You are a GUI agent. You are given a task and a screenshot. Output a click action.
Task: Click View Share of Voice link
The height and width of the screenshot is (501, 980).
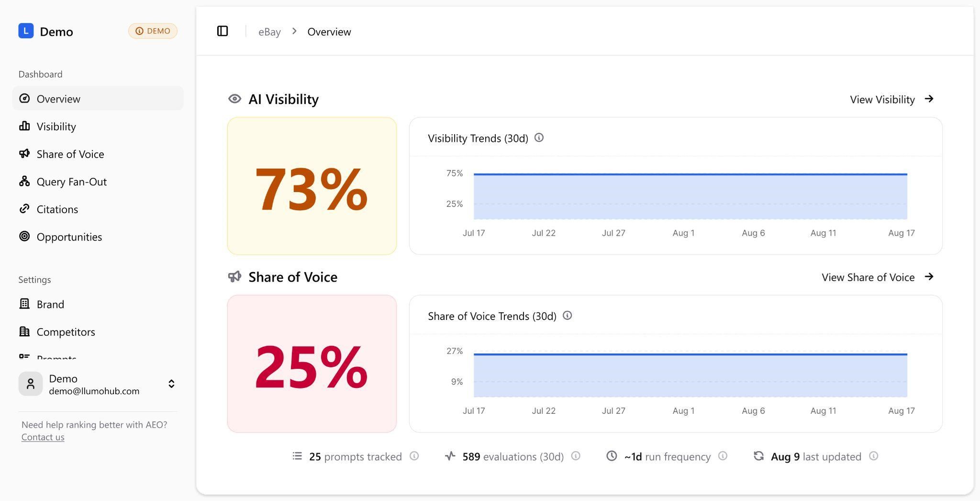(x=878, y=277)
